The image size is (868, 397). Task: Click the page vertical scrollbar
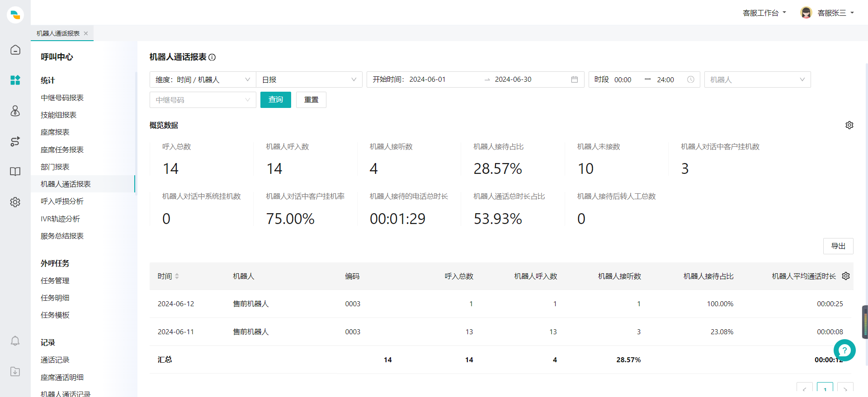pyautogui.click(x=866, y=215)
